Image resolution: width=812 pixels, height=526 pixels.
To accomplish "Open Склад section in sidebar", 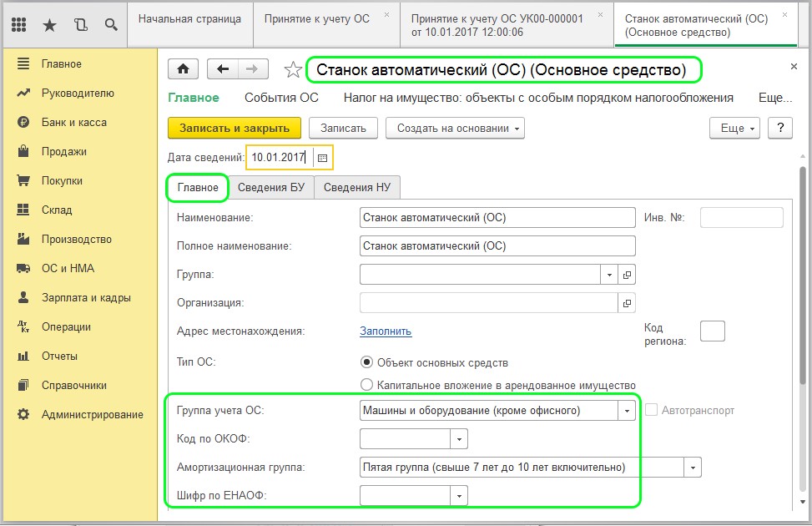I will 57,210.
